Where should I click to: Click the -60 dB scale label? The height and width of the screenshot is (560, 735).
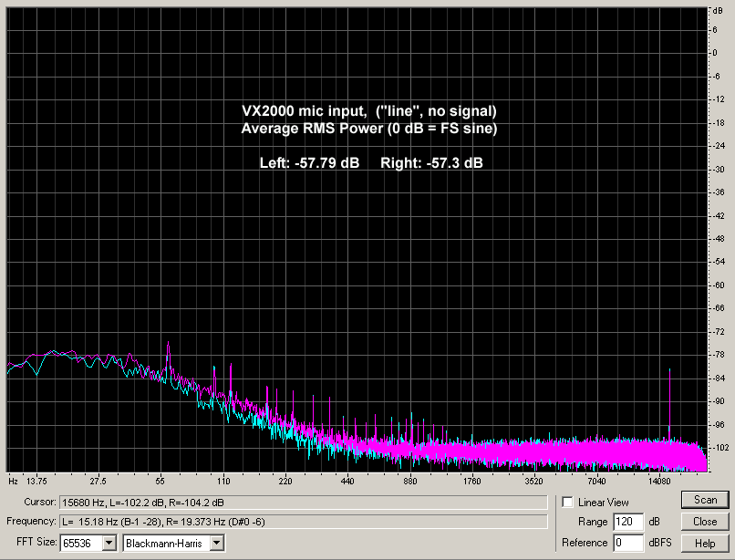[718, 285]
